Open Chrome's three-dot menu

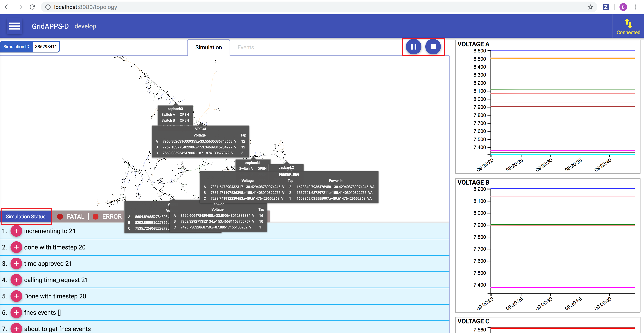click(636, 7)
